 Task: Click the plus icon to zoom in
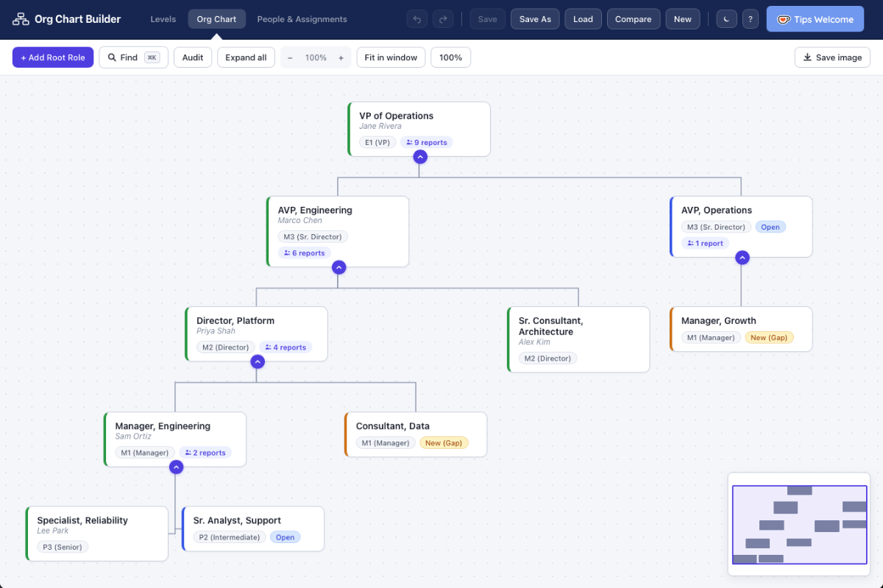point(340,57)
